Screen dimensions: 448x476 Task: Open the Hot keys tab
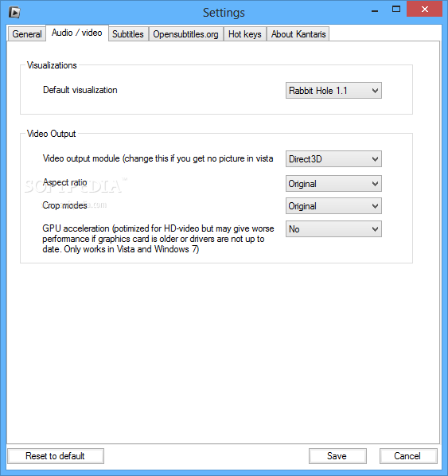(244, 34)
